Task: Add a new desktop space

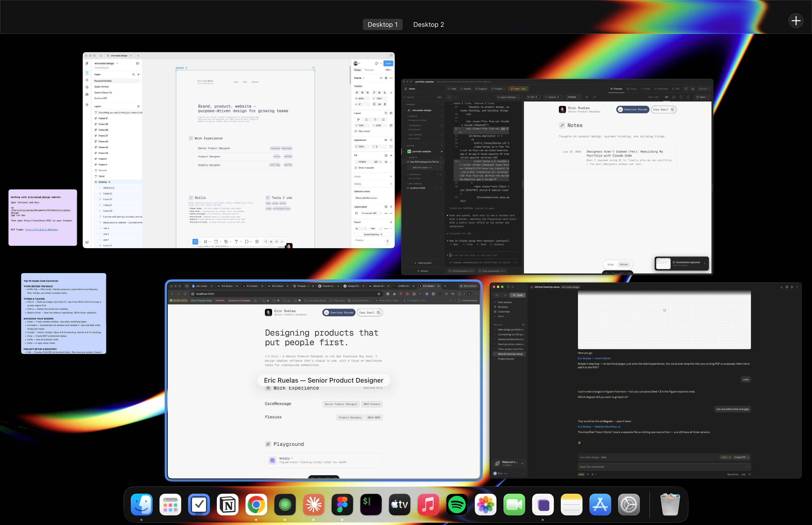Action: (796, 21)
